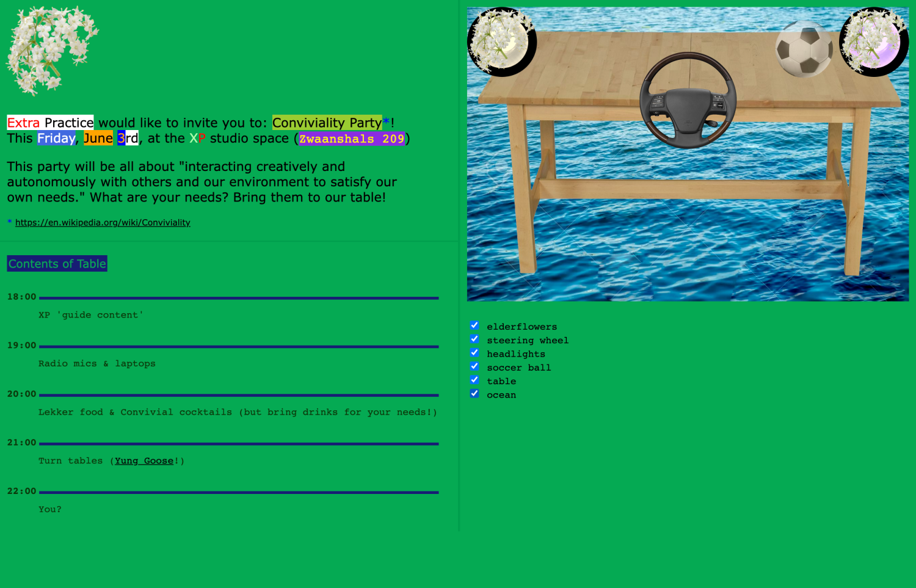Open the Yung Goose link
Screen dimensions: 916x588
click(x=144, y=461)
